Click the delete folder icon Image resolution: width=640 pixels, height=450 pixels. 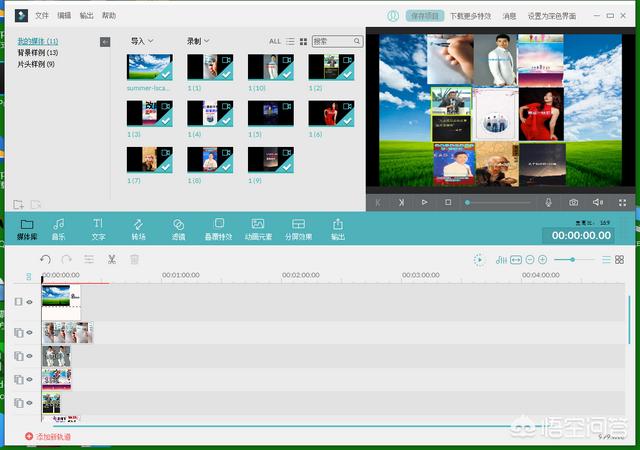point(36,204)
